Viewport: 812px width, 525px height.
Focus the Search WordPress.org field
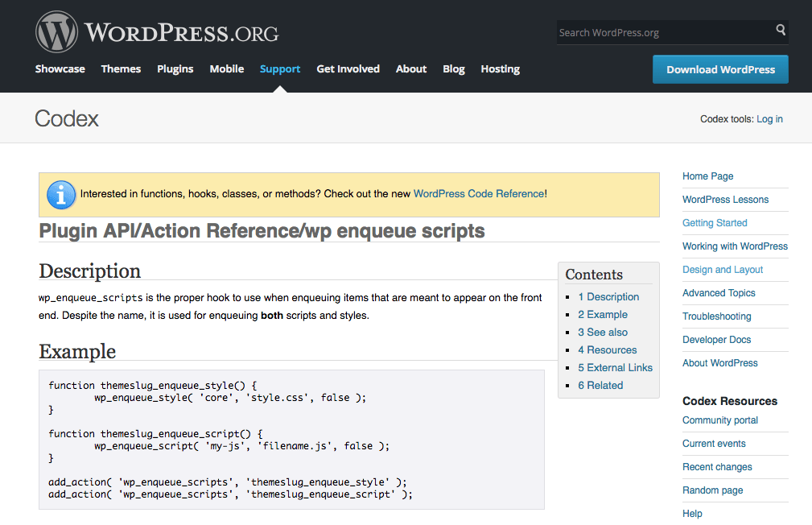[x=664, y=32]
